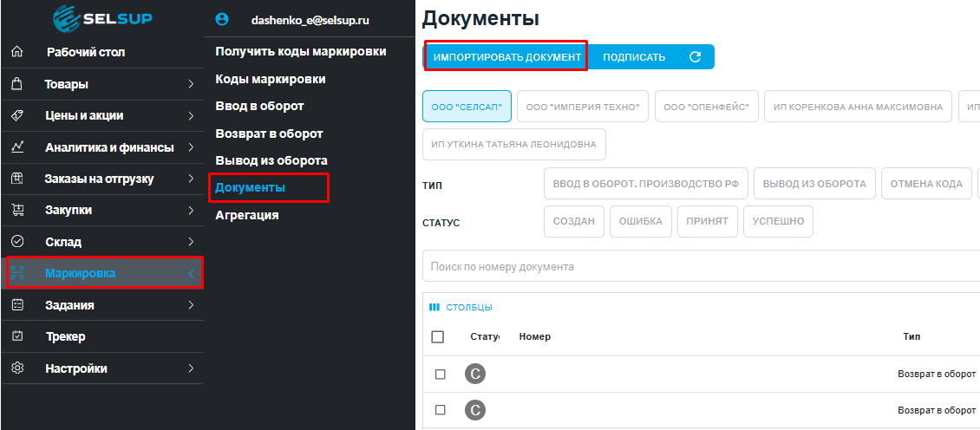Screen dimensions: 980x430
Task: Check the second document row checkbox
Action: pyautogui.click(x=440, y=410)
